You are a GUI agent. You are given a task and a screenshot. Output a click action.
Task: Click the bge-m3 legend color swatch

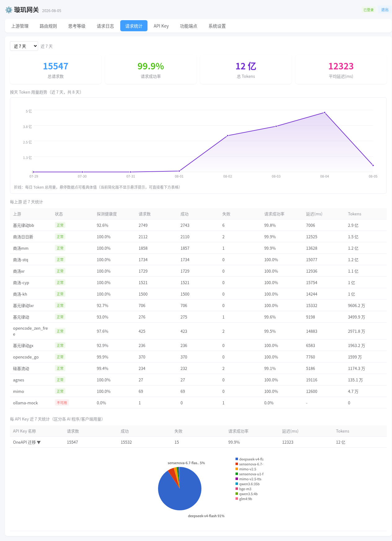coord(237,489)
